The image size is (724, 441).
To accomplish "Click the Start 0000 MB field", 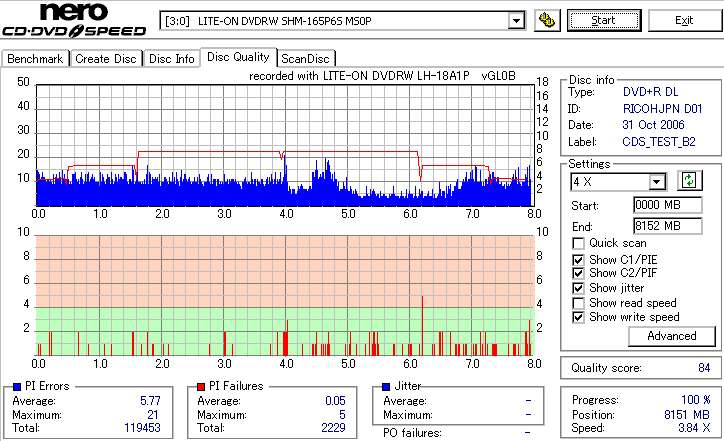I will pos(668,205).
